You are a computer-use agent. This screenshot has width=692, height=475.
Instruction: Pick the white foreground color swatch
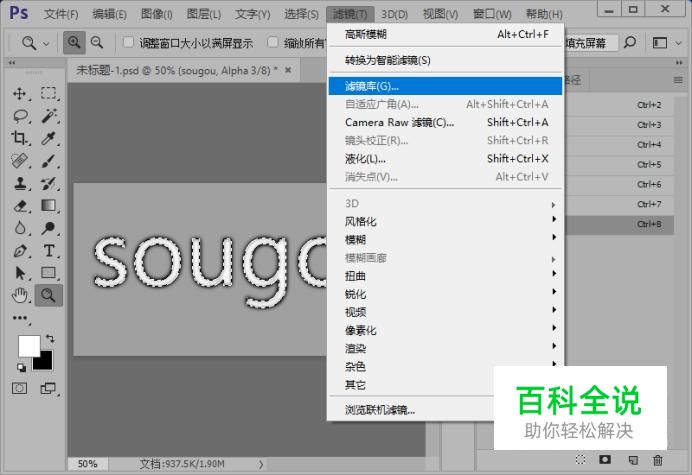tap(29, 346)
